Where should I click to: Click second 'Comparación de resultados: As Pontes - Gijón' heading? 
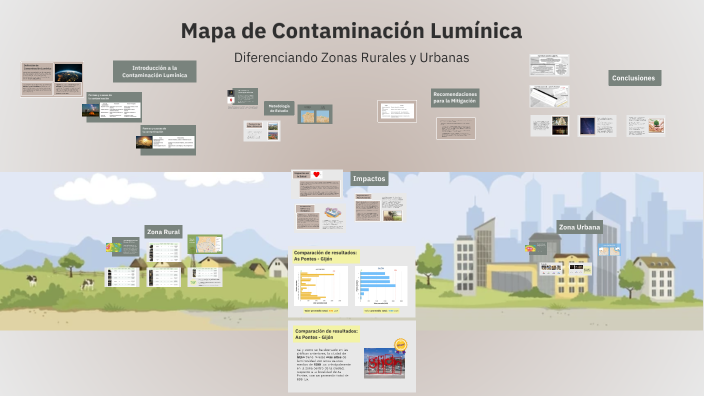tap(326, 334)
